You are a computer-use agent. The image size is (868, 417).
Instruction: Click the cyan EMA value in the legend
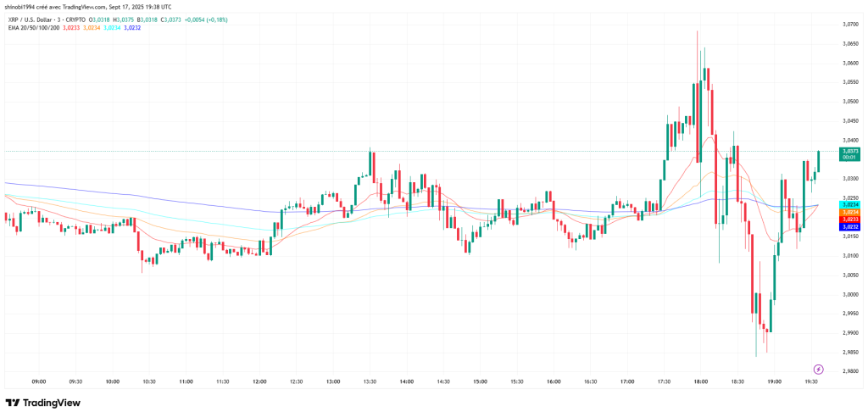113,28
